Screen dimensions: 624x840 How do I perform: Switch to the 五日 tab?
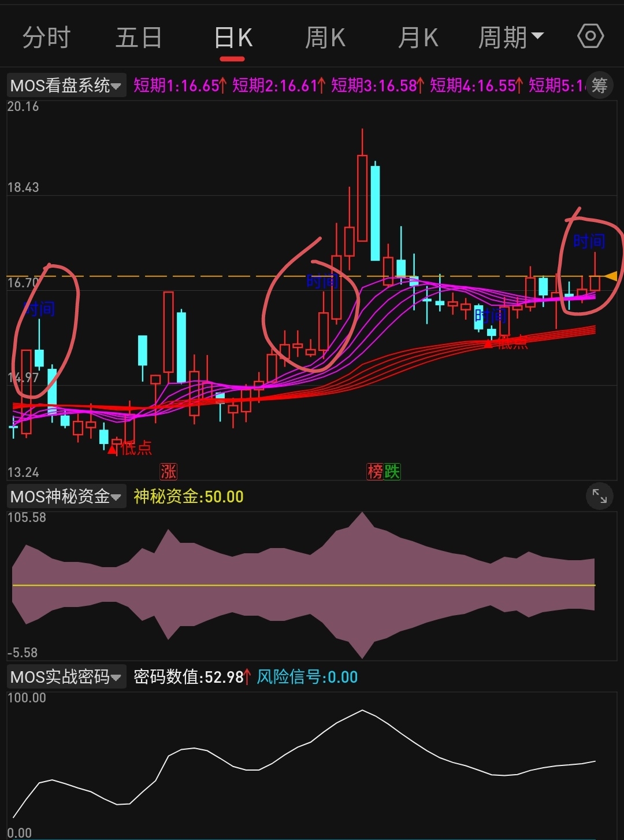point(139,38)
